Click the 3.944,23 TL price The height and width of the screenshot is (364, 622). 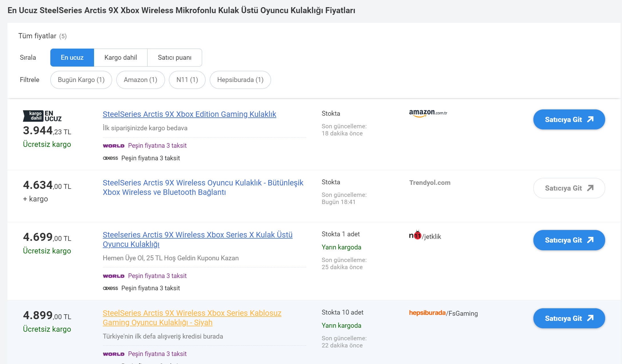pos(47,131)
